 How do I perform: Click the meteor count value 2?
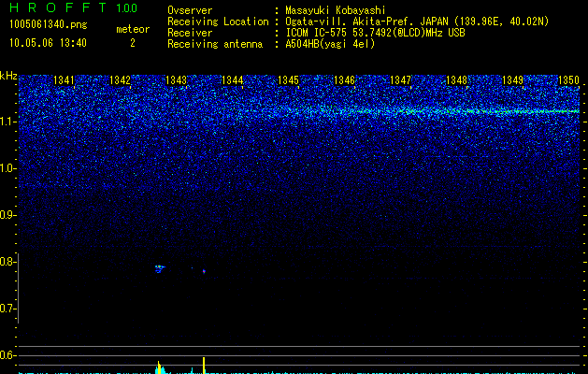tap(133, 43)
